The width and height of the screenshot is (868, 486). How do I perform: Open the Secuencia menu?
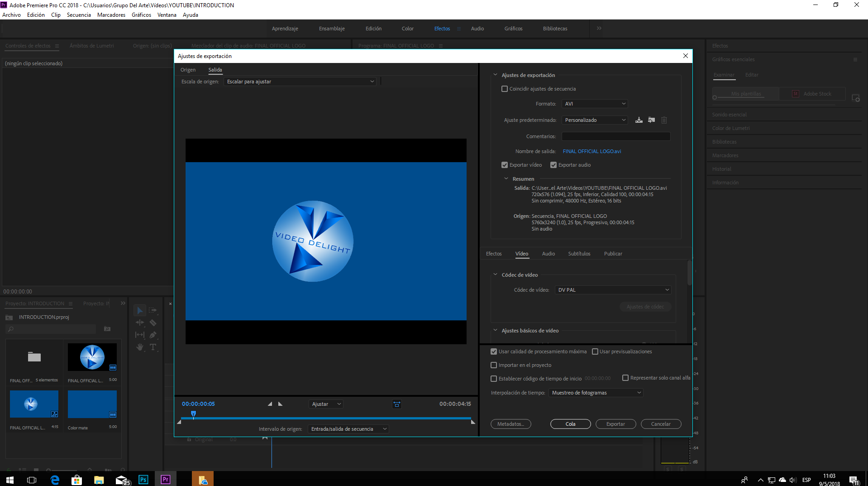pos(79,15)
